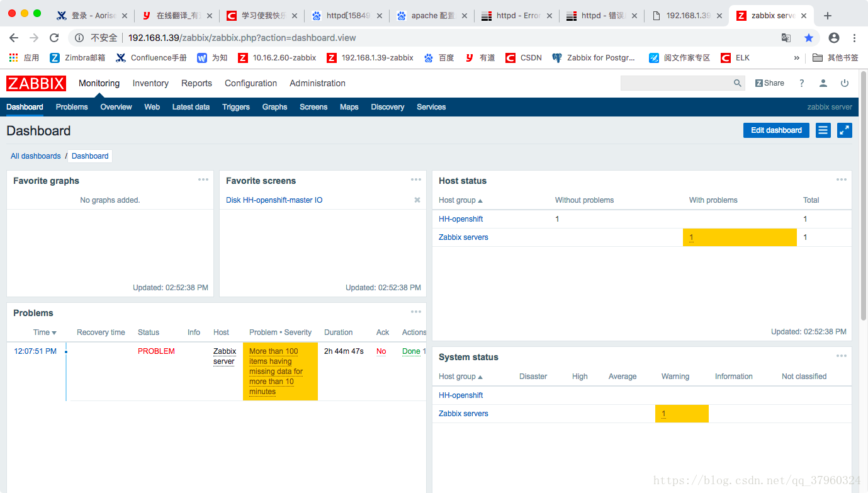This screenshot has height=493, width=868.
Task: Switch to the Latest data tab
Action: (x=191, y=107)
